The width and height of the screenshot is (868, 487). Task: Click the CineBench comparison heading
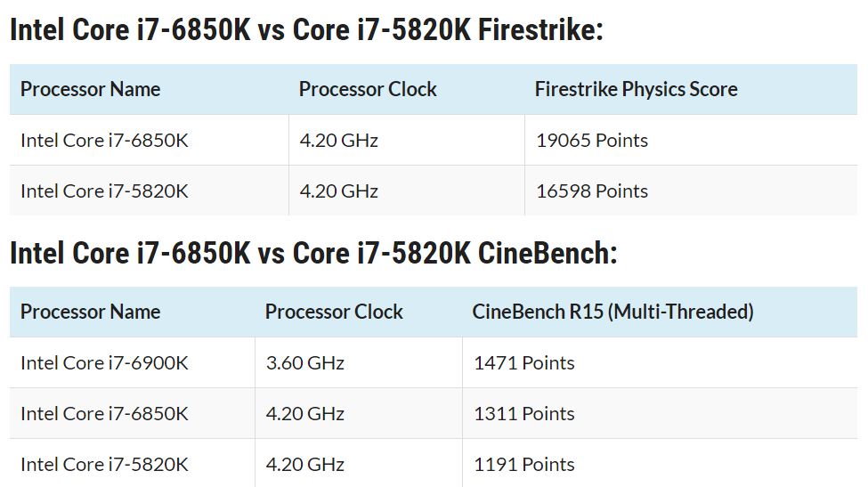pos(313,253)
